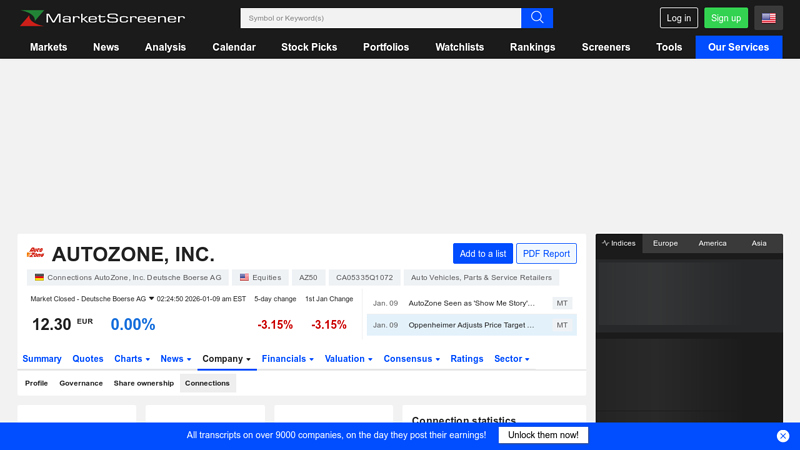
Task: Open the Governance sub-tab
Action: (81, 383)
